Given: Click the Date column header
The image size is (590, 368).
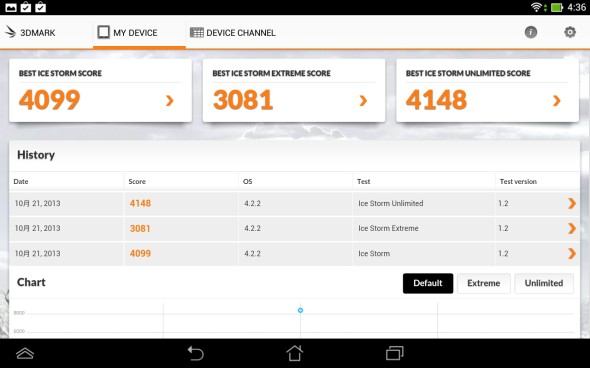Looking at the screenshot, I should [21, 181].
